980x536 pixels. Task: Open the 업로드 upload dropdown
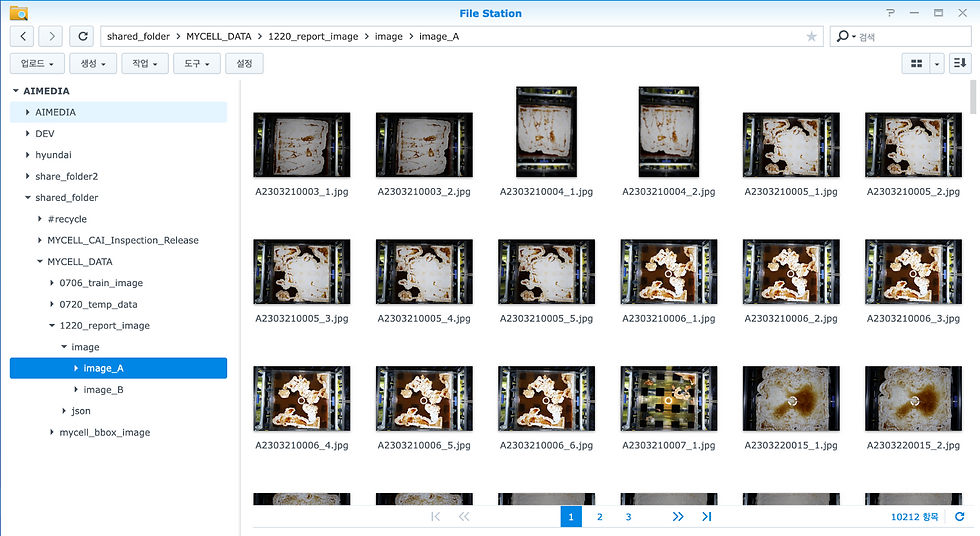(37, 63)
